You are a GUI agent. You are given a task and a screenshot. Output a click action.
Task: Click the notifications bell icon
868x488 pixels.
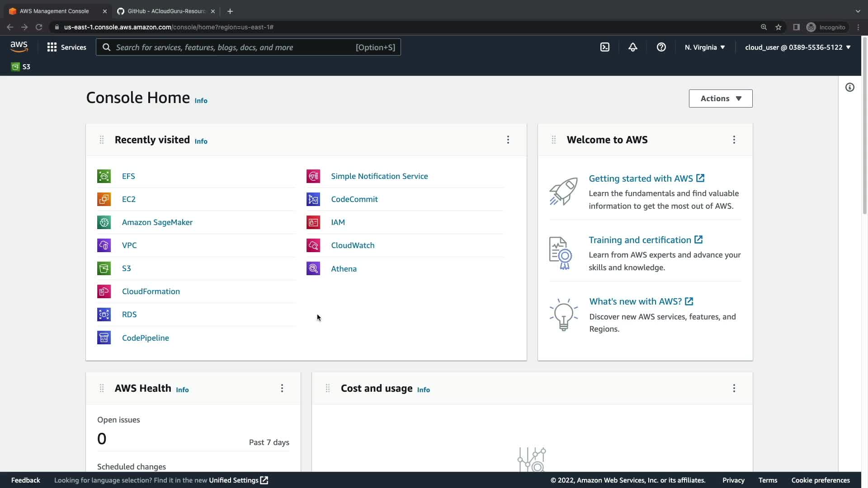(633, 47)
